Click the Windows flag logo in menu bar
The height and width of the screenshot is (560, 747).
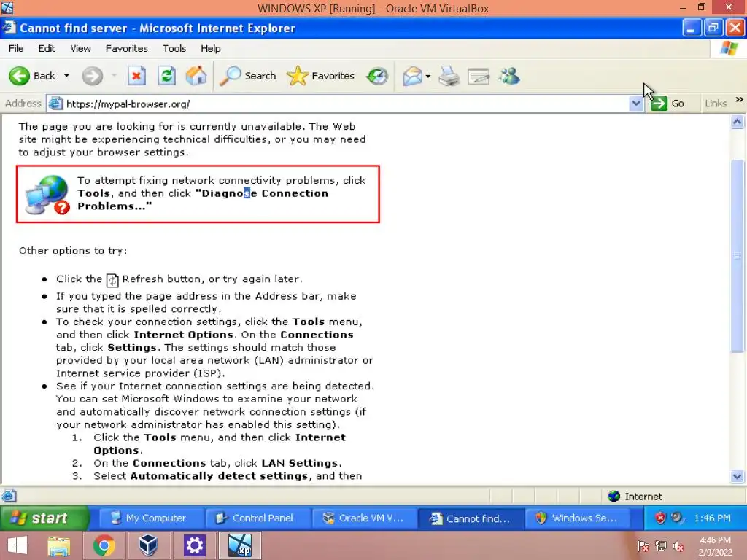729,49
